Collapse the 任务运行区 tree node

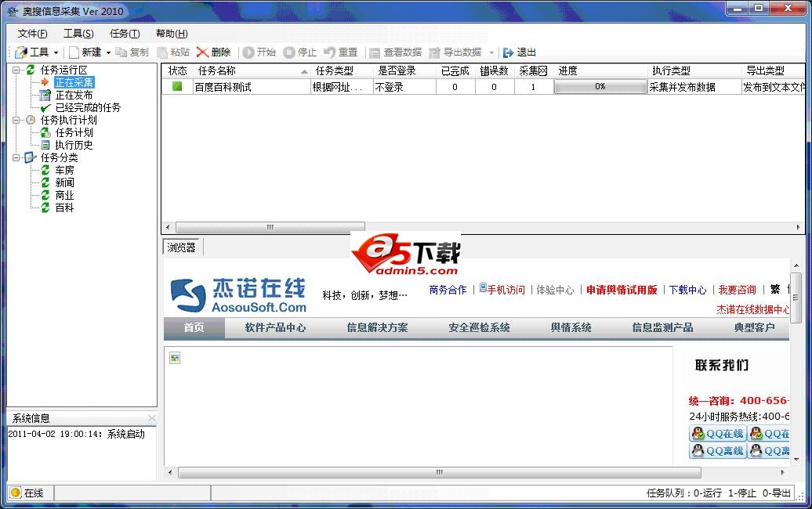point(16,70)
